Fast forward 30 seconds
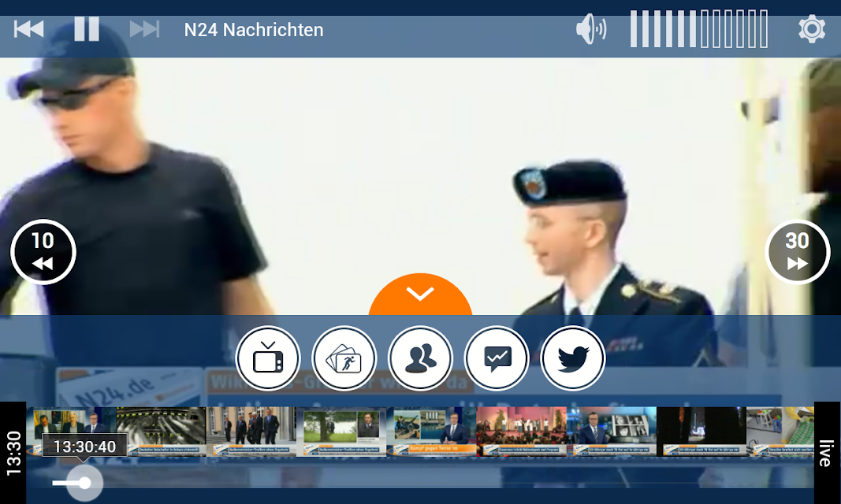Viewport: 841px width, 504px height. tap(798, 252)
